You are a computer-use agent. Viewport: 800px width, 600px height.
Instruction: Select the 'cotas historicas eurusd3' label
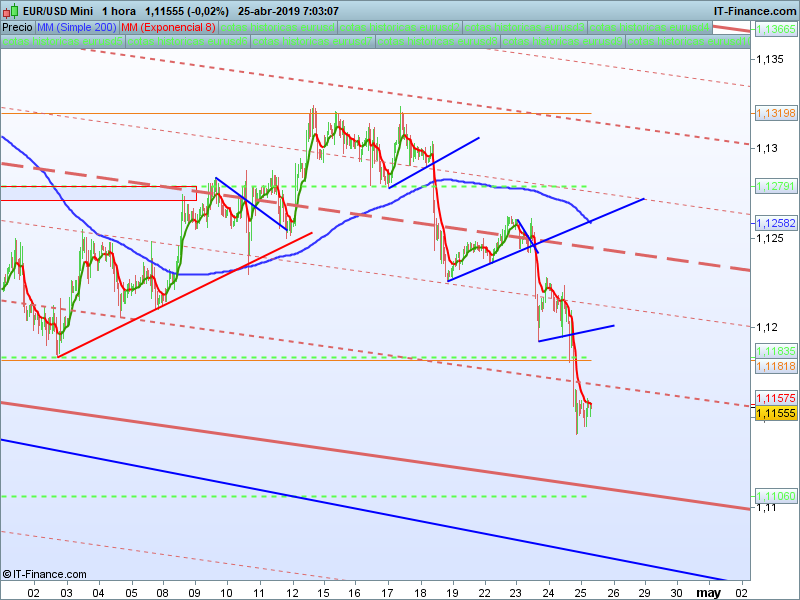click(x=524, y=28)
